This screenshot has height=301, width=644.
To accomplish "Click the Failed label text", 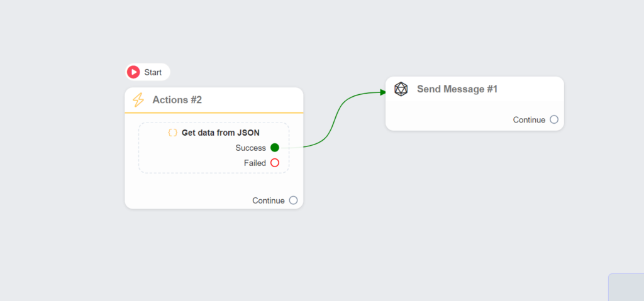I will [255, 163].
